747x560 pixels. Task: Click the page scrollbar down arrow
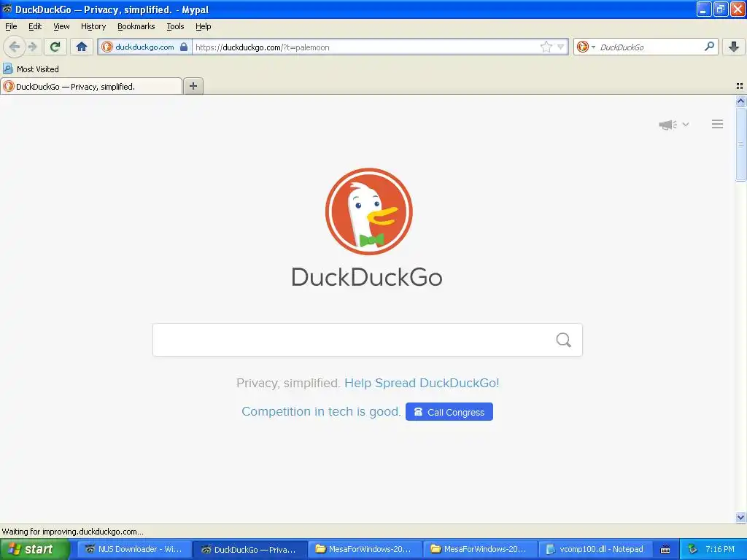[741, 518]
